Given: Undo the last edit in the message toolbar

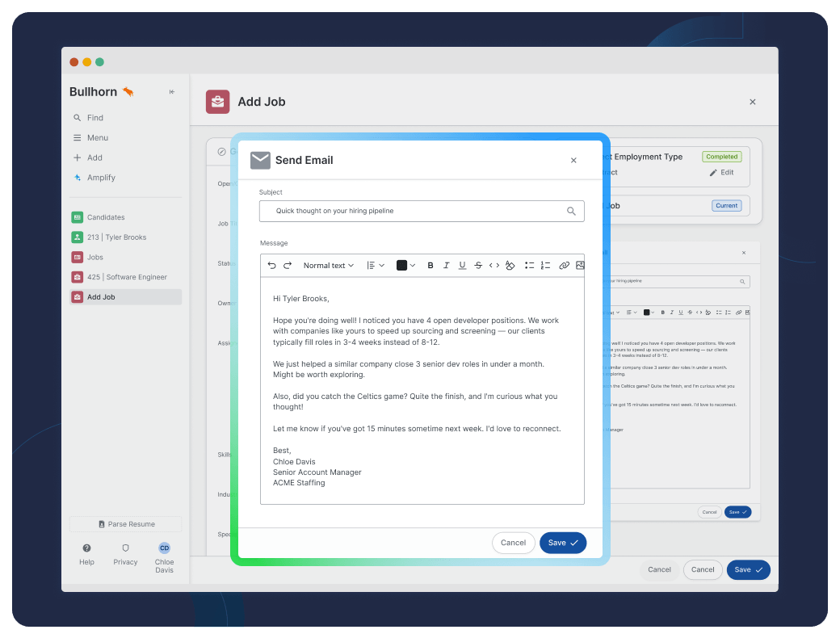Looking at the screenshot, I should [271, 265].
